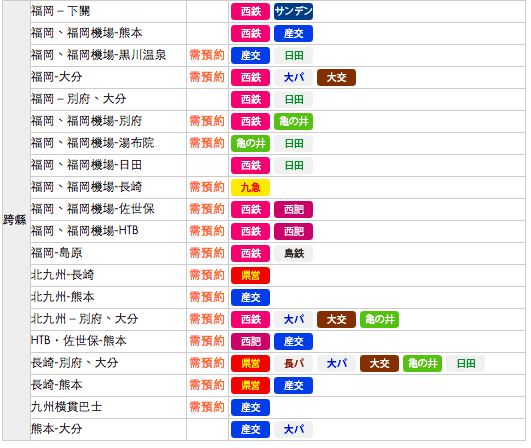Select the 大交 badge in 北九州－別府 row
Viewport: 531px width, 448px height.
(336, 320)
